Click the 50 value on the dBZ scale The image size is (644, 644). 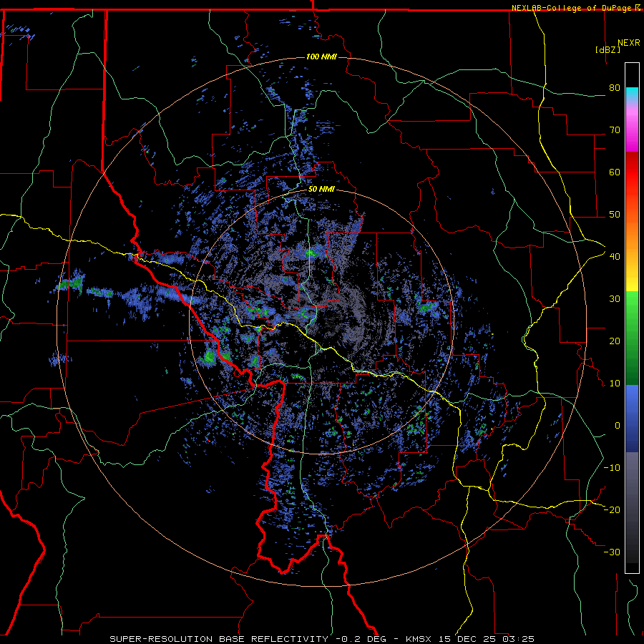[x=615, y=215]
